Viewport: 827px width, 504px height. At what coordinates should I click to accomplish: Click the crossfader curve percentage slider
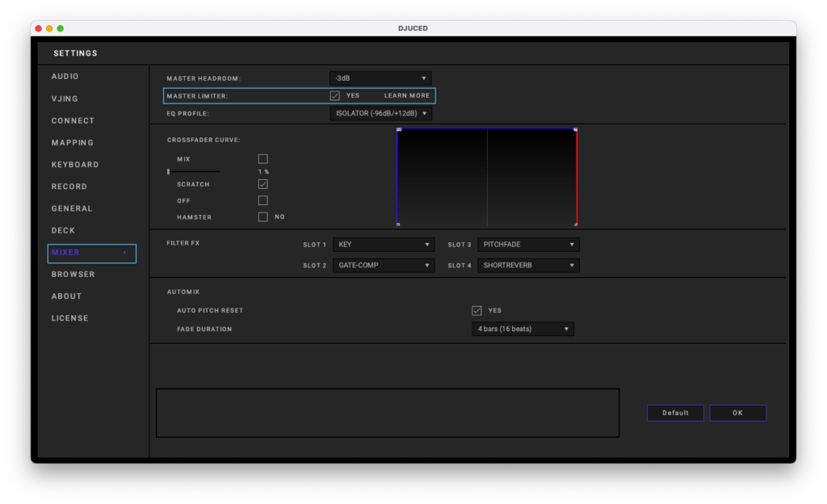pos(193,172)
